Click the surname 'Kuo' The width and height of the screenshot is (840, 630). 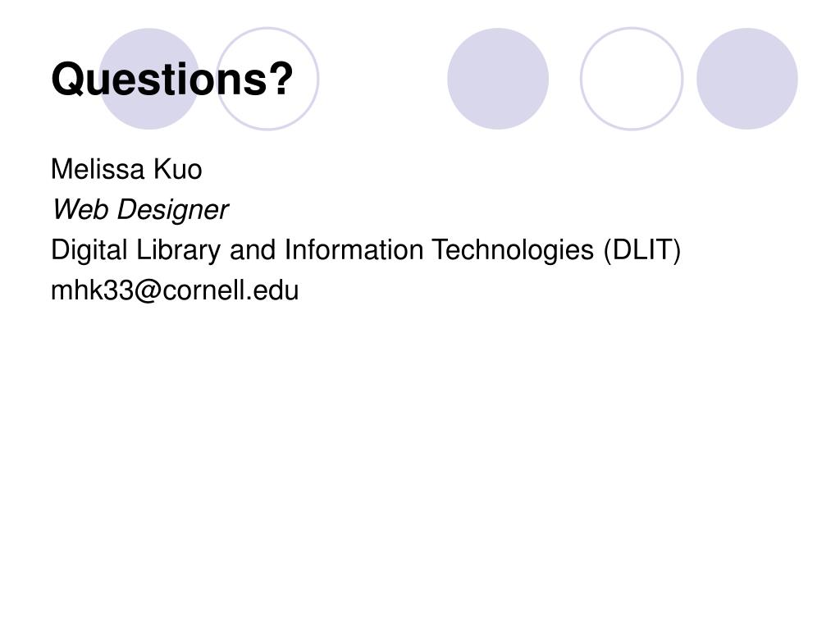click(178, 169)
